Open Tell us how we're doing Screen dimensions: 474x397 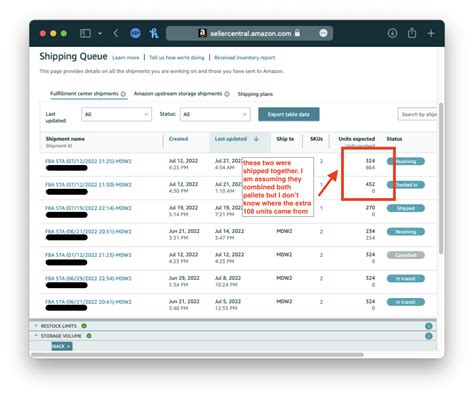[177, 58]
